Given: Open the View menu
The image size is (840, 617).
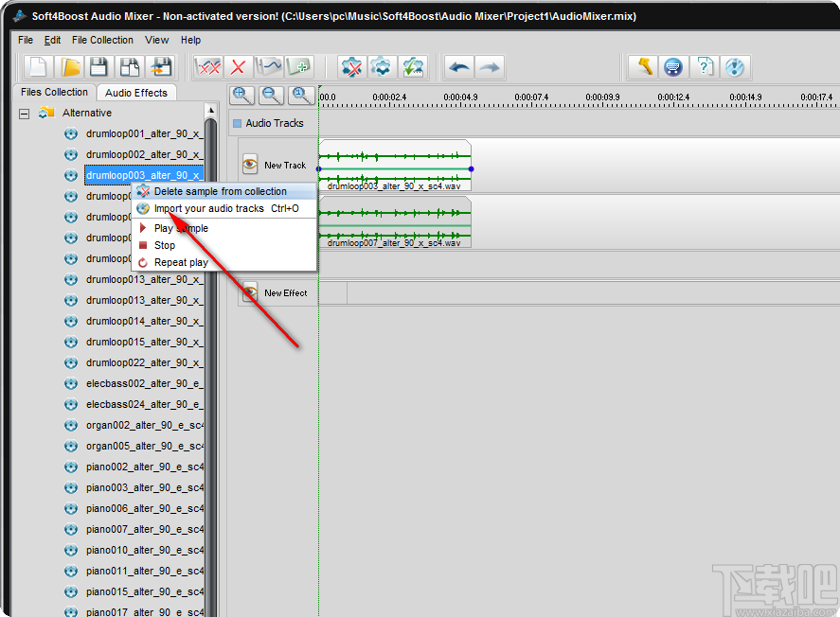Looking at the screenshot, I should (x=156, y=40).
